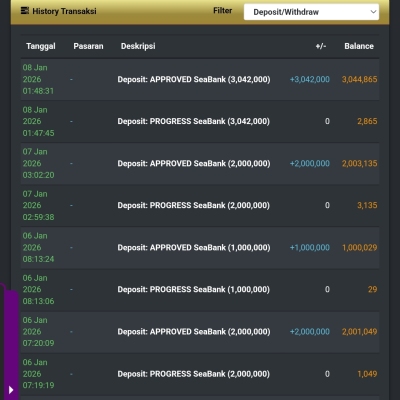Select date 06 Jan 2026 07:19:19

pyautogui.click(x=38, y=374)
